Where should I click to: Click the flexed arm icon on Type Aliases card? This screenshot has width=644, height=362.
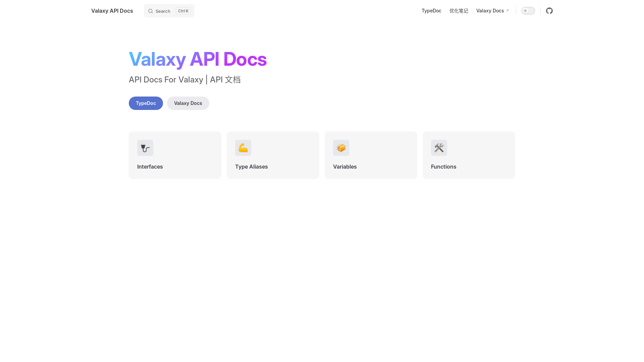(243, 148)
